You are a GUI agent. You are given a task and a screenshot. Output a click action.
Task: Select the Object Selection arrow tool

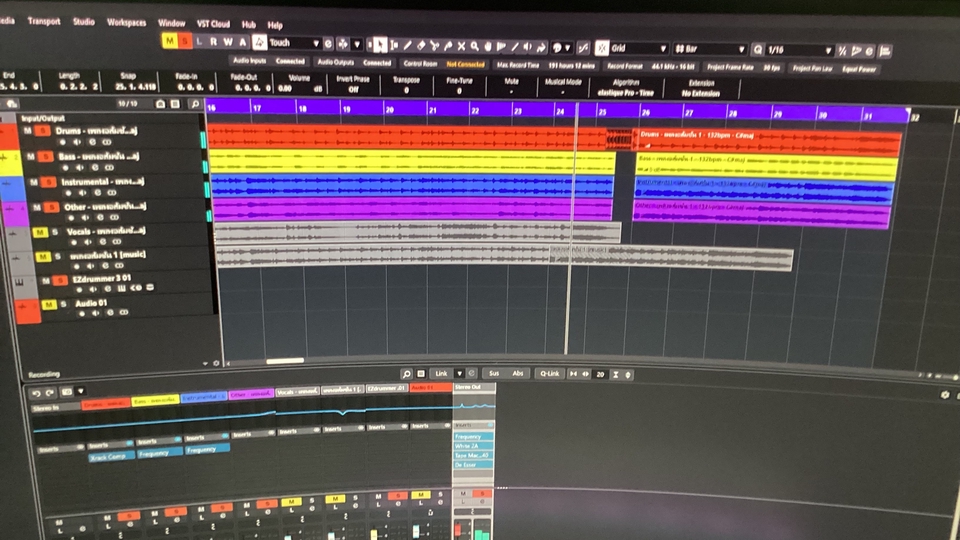click(379, 45)
